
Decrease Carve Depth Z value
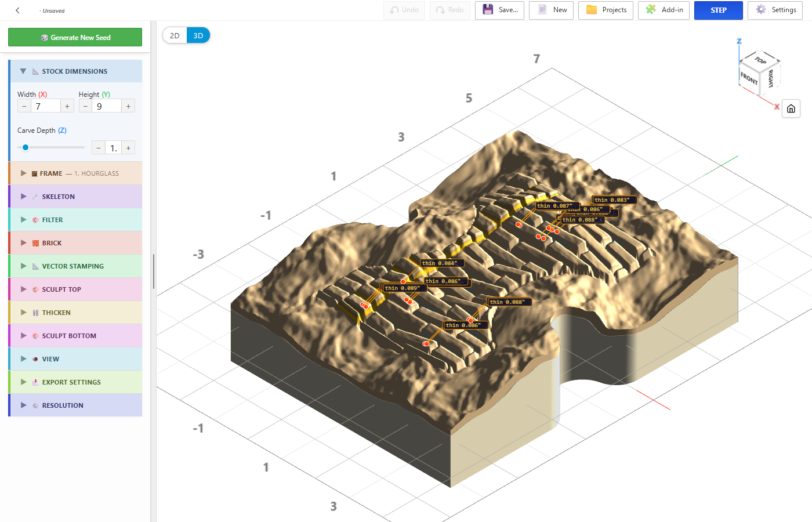(x=99, y=148)
